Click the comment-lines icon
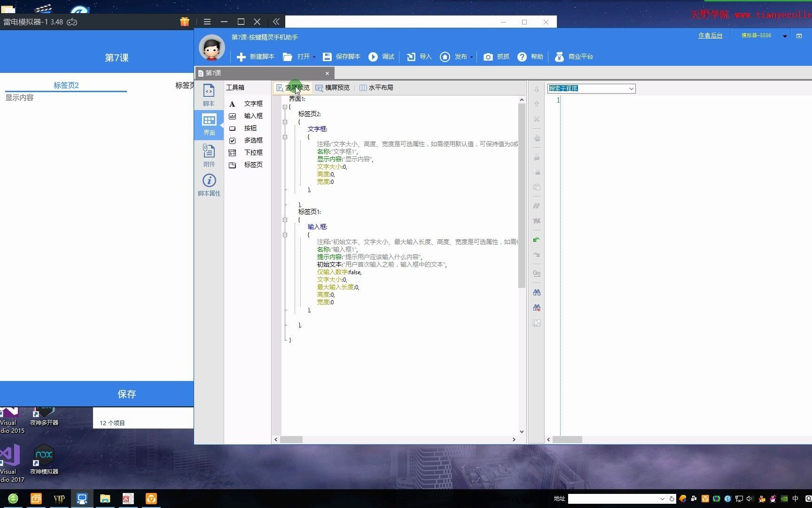This screenshot has height=508, width=812. point(536,206)
